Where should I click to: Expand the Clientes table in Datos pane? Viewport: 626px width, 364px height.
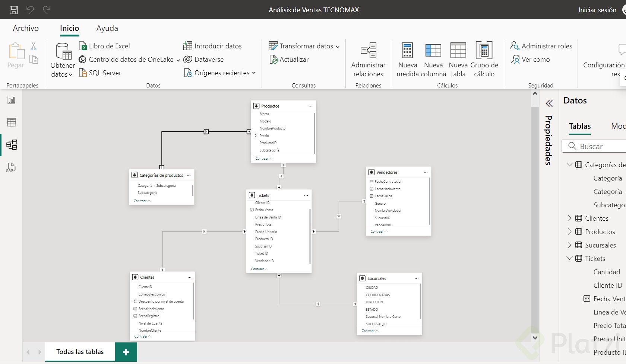[x=569, y=218]
